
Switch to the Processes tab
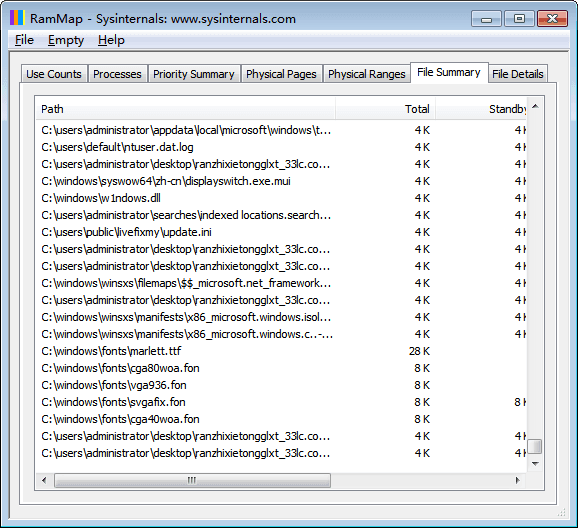point(117,74)
